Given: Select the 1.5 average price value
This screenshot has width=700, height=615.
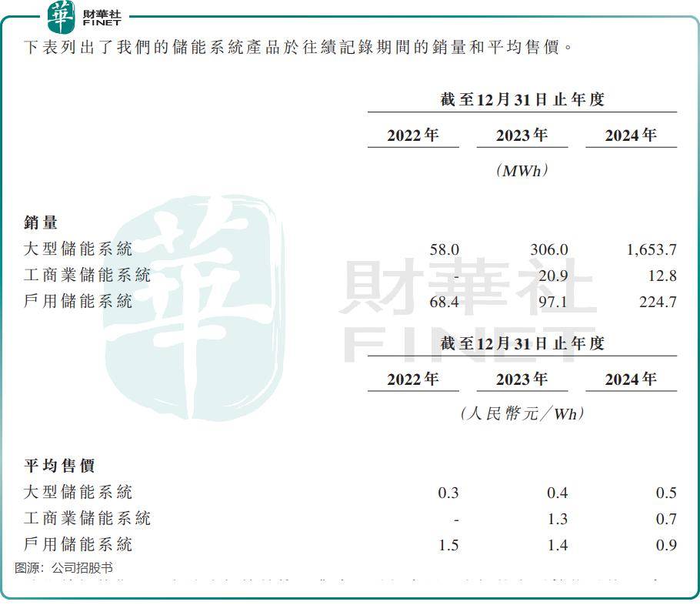Looking at the screenshot, I should [x=448, y=545].
